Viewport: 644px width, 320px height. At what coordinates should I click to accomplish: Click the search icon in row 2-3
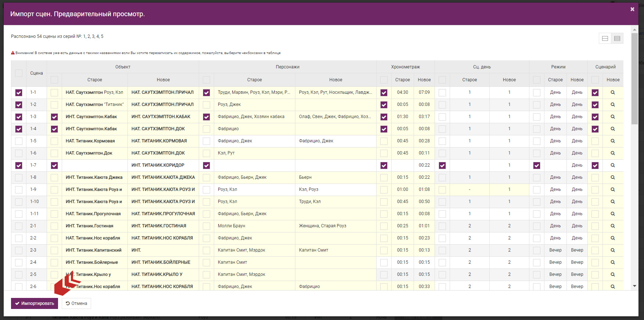tap(613, 250)
